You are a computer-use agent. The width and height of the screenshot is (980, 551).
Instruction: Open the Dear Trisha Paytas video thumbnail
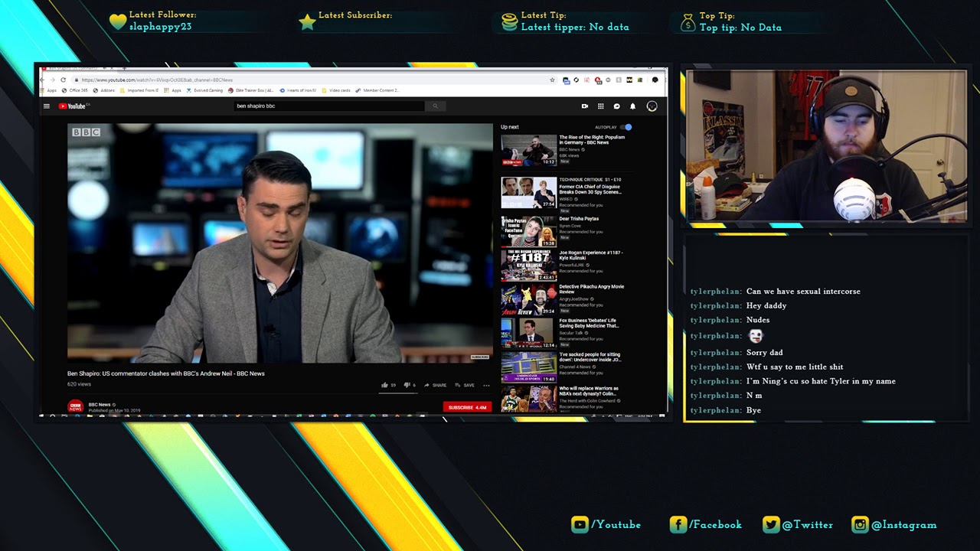click(x=529, y=232)
